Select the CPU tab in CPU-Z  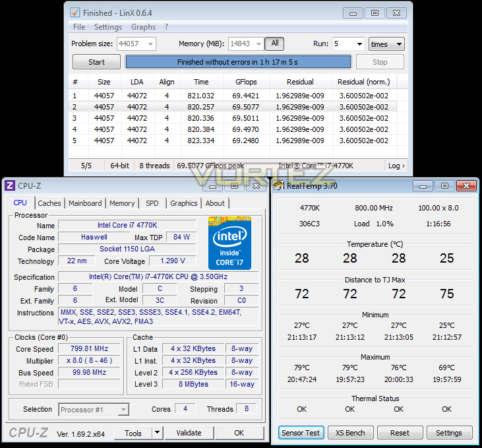[x=20, y=203]
